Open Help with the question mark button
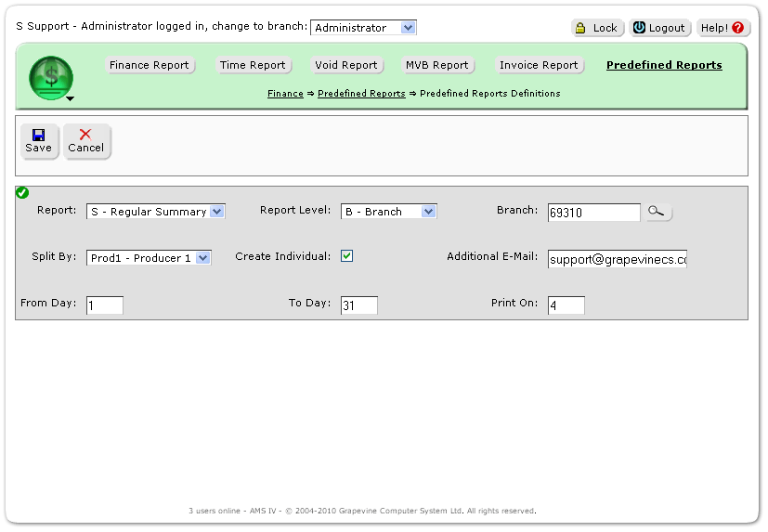This screenshot has height=532, width=768. 722,28
